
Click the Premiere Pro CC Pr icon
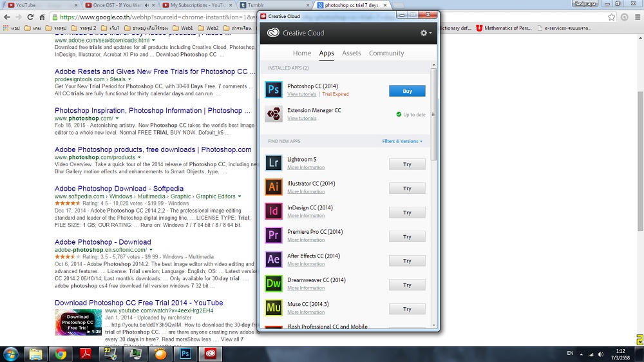coord(274,235)
